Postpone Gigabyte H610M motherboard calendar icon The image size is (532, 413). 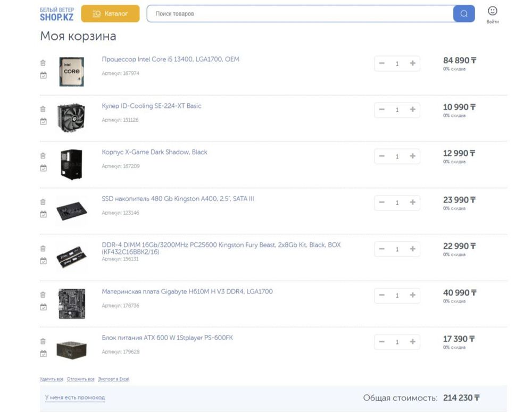point(44,307)
